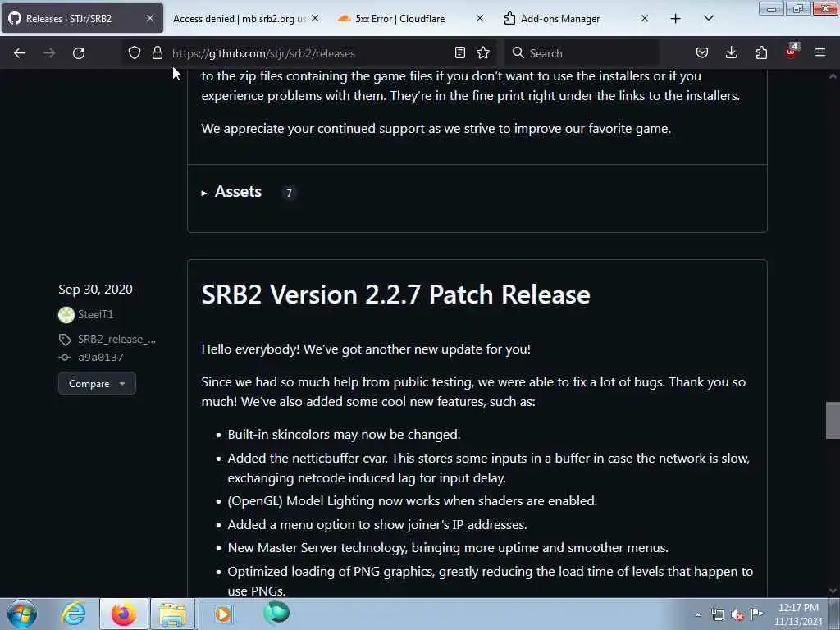Close the Releases STJr/SRB2 tab
The width and height of the screenshot is (840, 630).
150,18
